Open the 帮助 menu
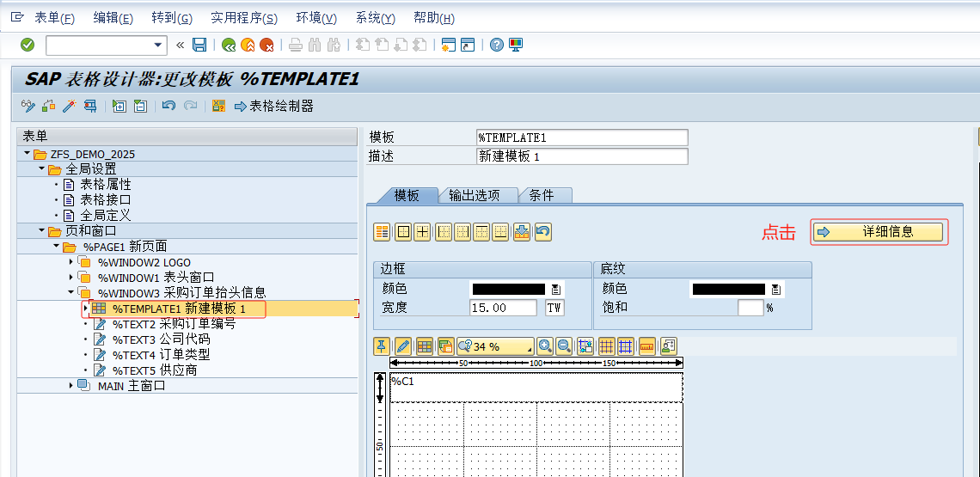Screen dimensions: 980x477 click(x=434, y=18)
